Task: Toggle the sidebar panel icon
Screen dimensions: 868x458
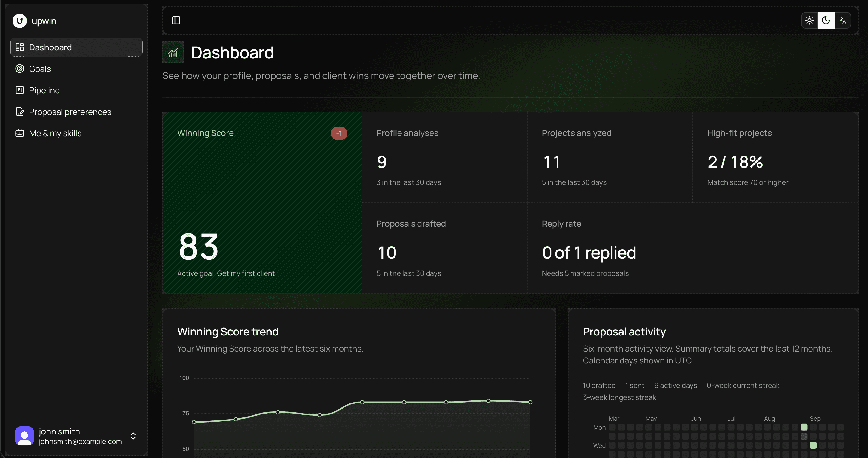Action: click(x=176, y=21)
